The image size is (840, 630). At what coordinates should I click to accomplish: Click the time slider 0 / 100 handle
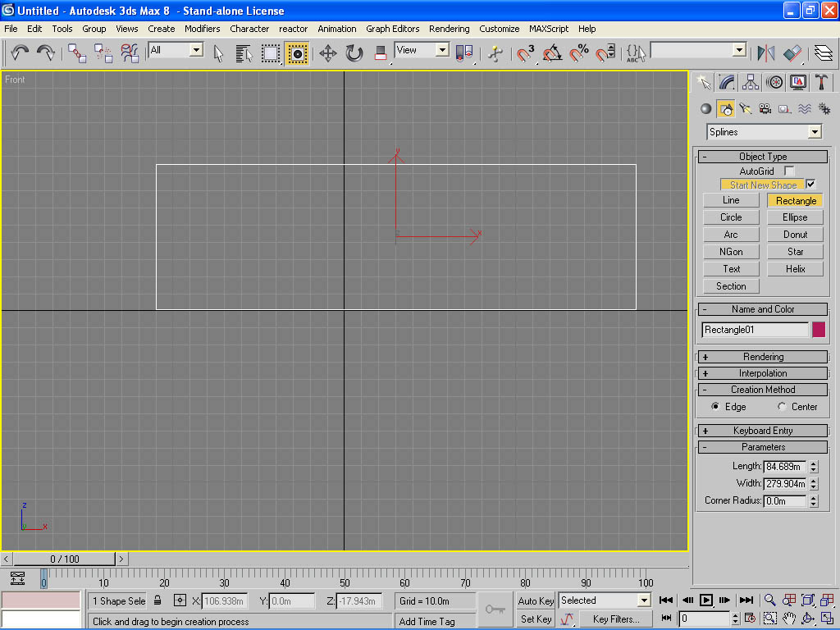tap(64, 559)
